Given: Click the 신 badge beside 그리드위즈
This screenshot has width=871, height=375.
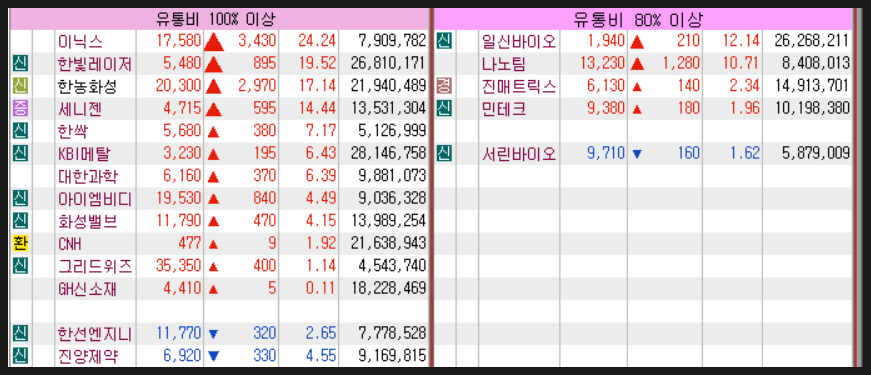Looking at the screenshot, I should (x=21, y=266).
